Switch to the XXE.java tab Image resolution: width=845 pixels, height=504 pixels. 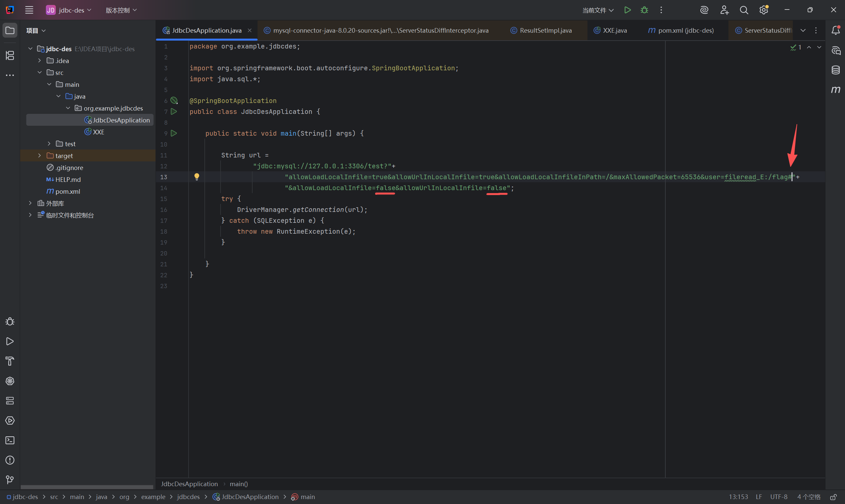614,31
